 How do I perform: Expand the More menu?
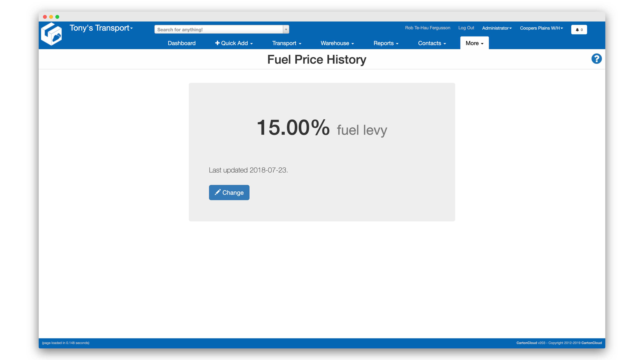pyautogui.click(x=474, y=43)
